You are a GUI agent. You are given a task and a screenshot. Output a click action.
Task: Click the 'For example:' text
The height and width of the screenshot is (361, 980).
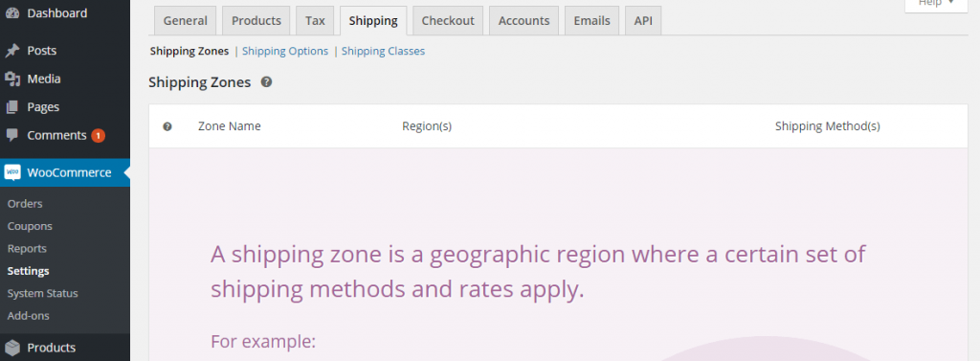point(263,342)
